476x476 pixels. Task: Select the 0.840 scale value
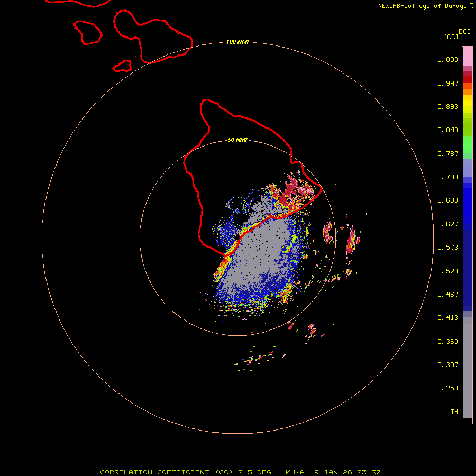(x=448, y=130)
